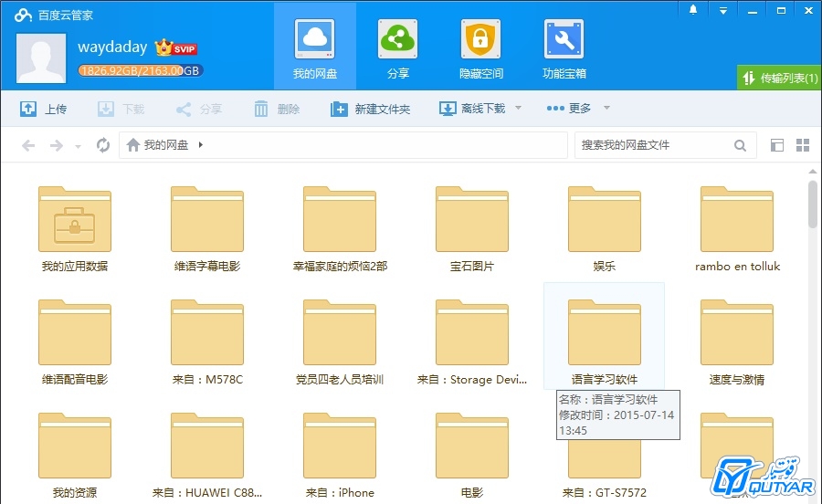Image resolution: width=822 pixels, height=504 pixels.
Task: Select the 维语配音电影 folder
Action: (75, 342)
